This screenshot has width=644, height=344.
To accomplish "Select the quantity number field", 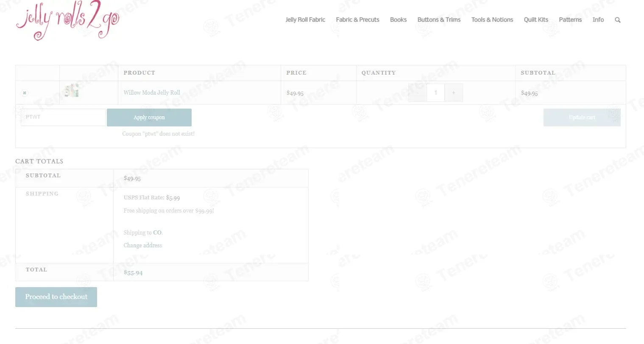I will click(435, 92).
